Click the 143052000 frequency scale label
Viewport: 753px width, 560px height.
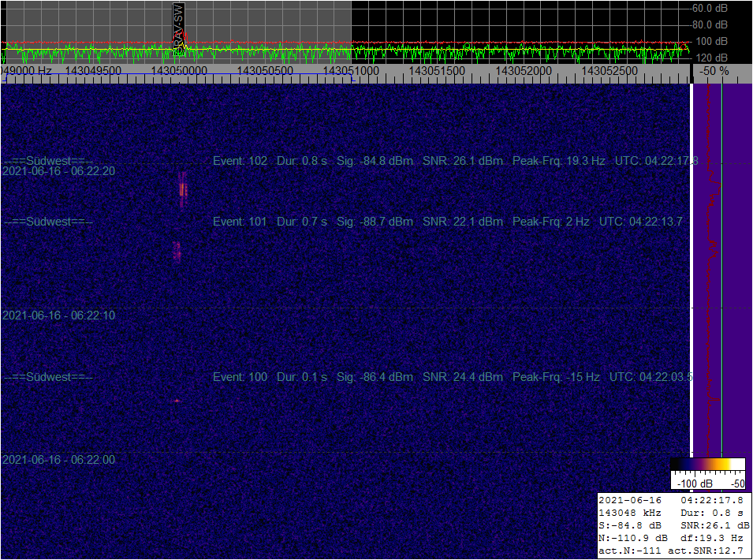(524, 71)
